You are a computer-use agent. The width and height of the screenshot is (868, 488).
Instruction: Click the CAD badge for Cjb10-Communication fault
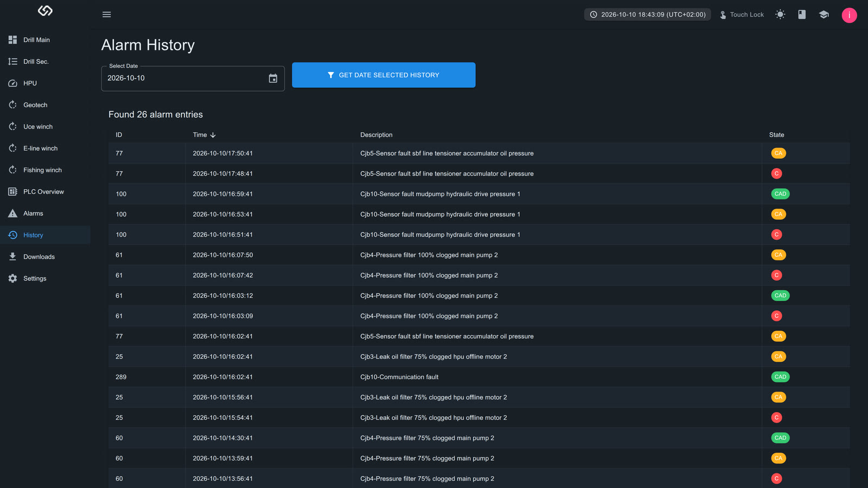[x=780, y=377]
